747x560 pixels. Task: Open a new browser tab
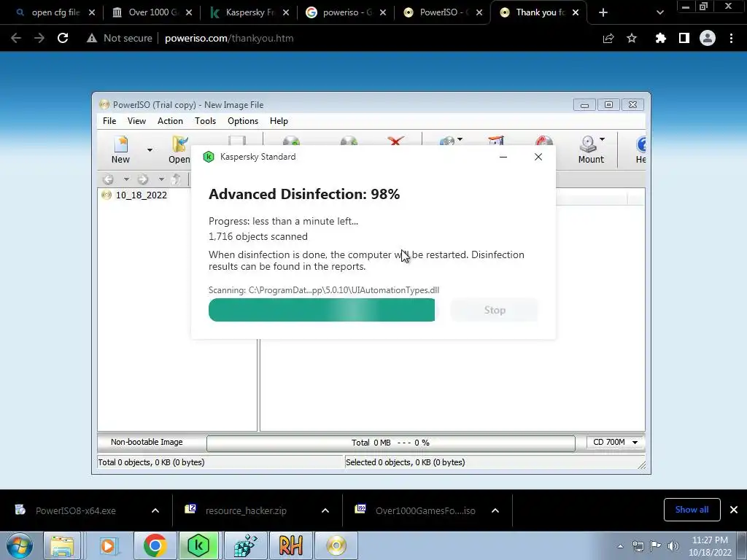pos(603,12)
